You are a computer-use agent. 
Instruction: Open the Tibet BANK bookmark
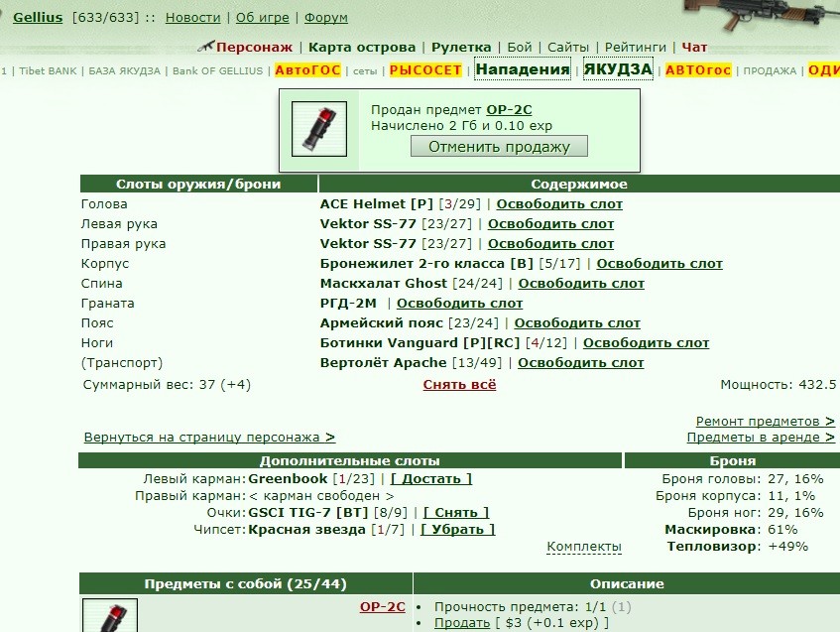click(x=49, y=70)
